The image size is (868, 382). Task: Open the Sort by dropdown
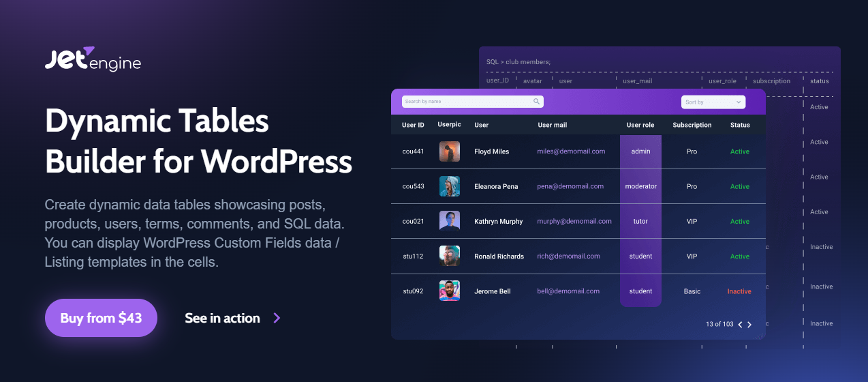(713, 102)
